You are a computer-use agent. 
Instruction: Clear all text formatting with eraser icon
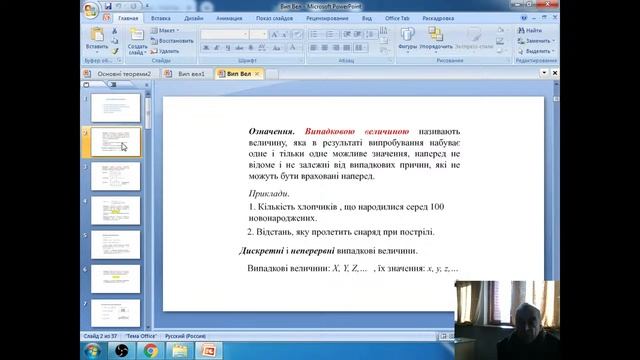coord(298,35)
